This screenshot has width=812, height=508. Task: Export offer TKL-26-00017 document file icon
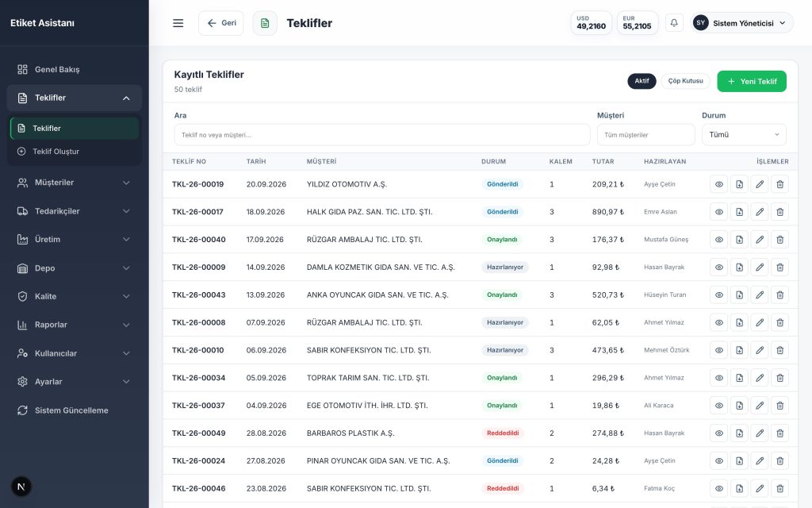(739, 212)
